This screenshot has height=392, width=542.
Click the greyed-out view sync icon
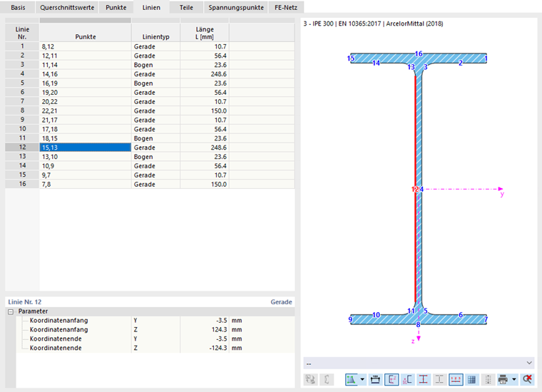click(x=310, y=380)
